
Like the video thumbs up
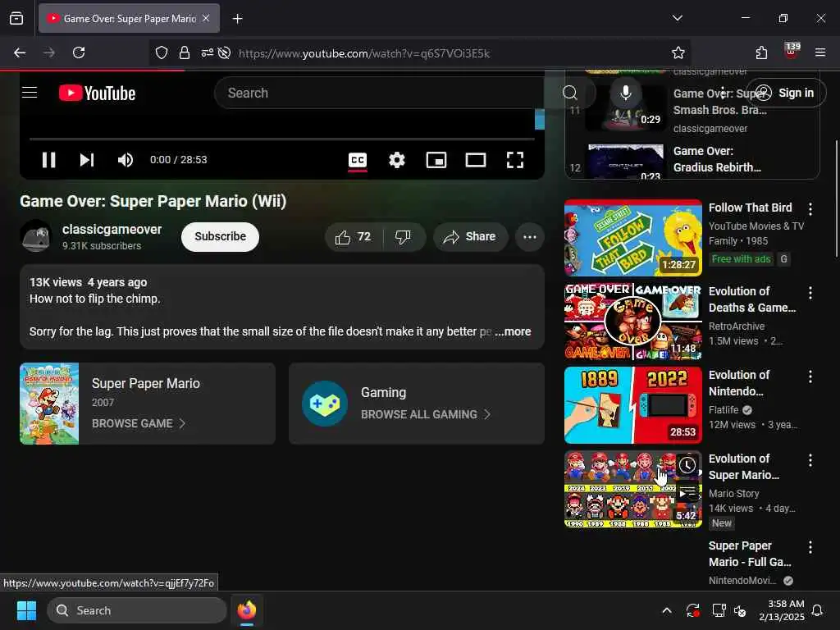pyautogui.click(x=354, y=237)
